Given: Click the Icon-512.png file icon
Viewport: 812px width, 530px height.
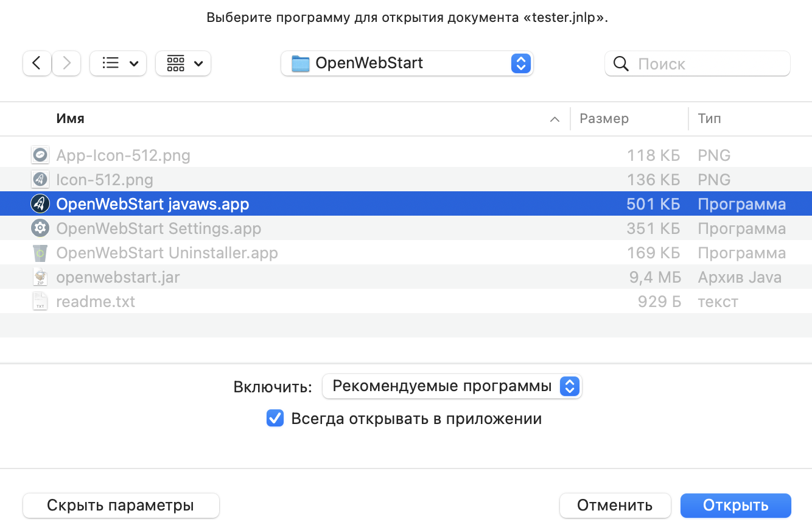Looking at the screenshot, I should tap(40, 180).
